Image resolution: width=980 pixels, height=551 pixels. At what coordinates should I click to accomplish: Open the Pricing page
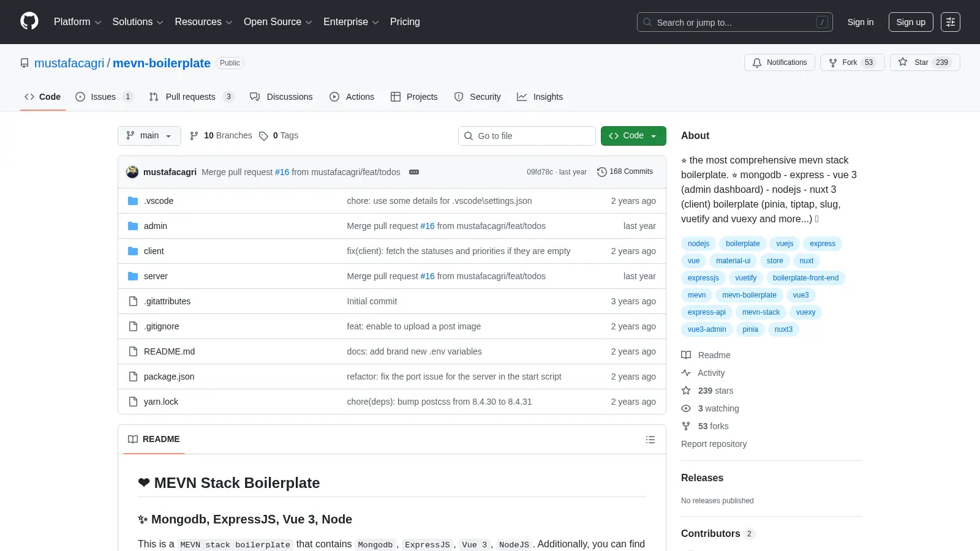pyautogui.click(x=405, y=22)
